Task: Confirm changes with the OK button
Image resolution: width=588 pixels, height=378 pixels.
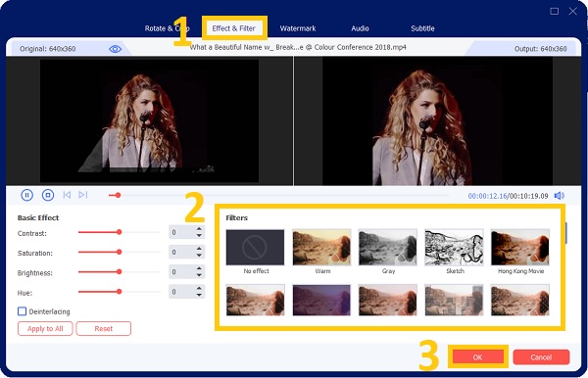Action: click(x=478, y=357)
